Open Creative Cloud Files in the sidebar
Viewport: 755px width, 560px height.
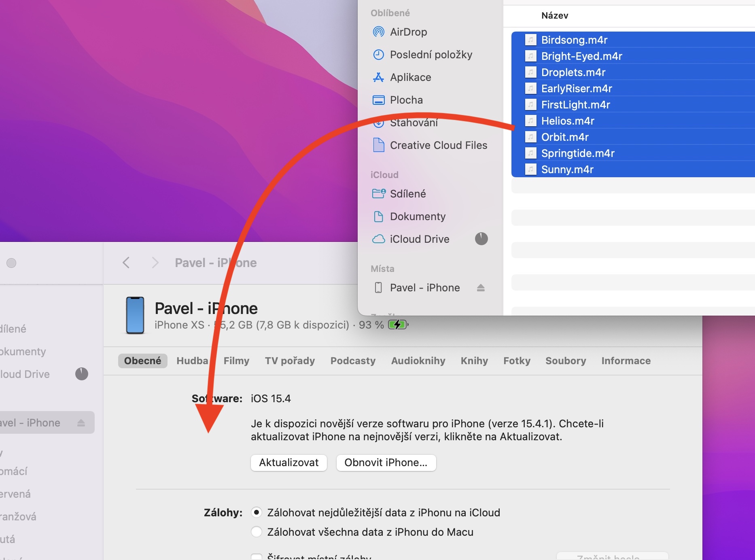pyautogui.click(x=439, y=145)
